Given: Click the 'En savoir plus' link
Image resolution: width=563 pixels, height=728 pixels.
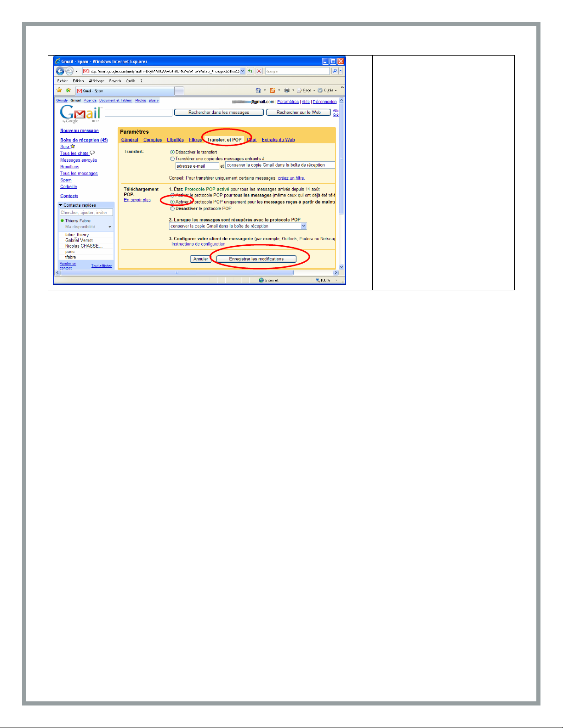Looking at the screenshot, I should click(137, 200).
